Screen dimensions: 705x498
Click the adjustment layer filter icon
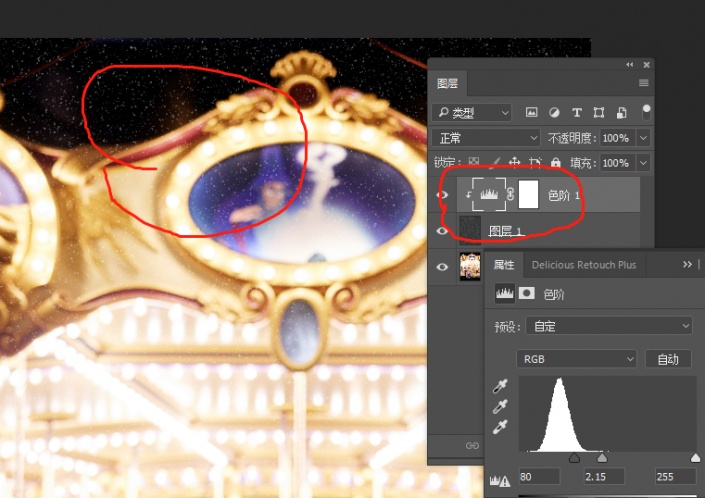pos(554,113)
